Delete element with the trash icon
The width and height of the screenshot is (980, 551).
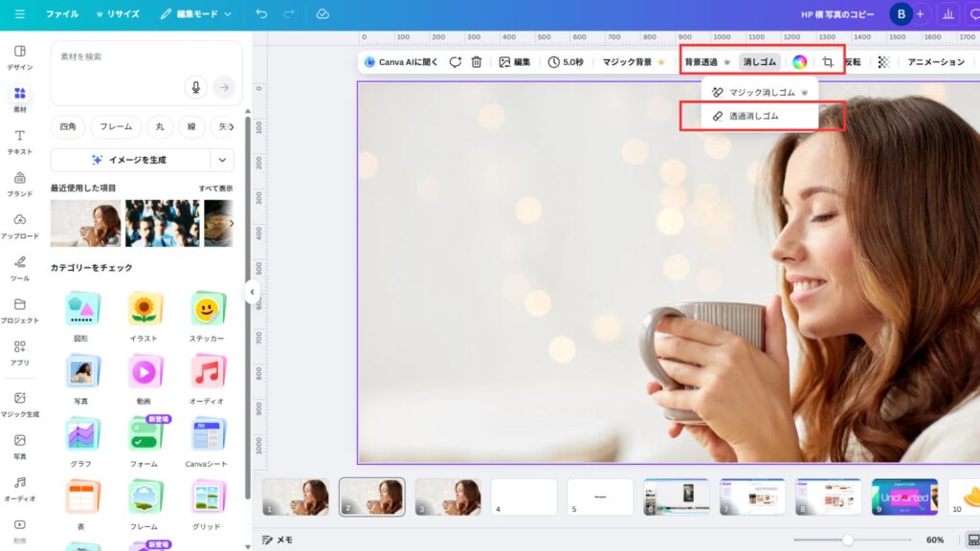pos(476,62)
